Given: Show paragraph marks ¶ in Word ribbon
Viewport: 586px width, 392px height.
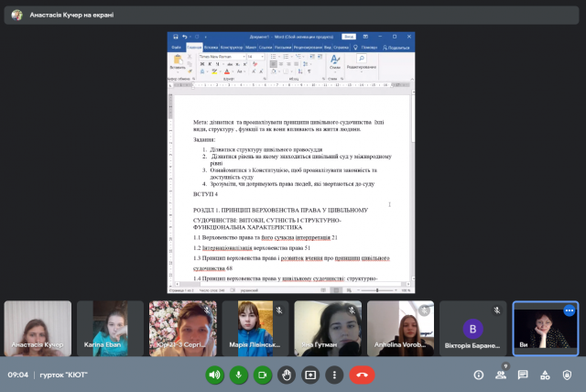Looking at the screenshot, I should tap(309, 71).
